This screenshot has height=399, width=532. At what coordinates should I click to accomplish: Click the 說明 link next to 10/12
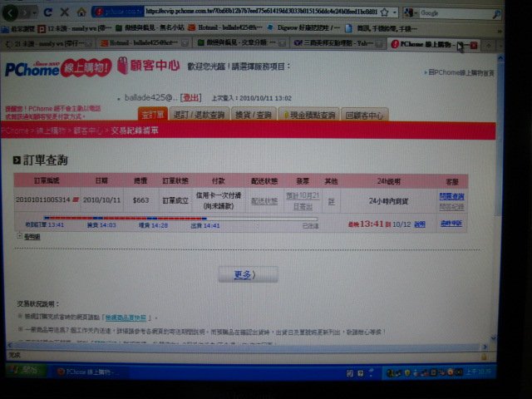[420, 224]
